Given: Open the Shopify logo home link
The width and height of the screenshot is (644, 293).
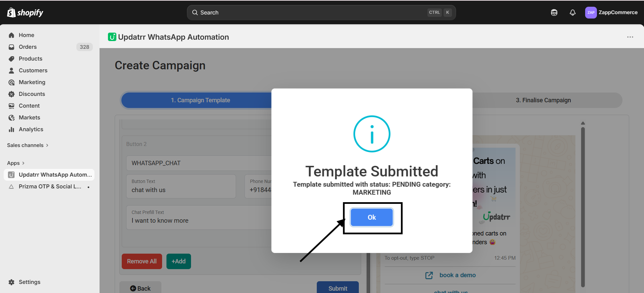Looking at the screenshot, I should tap(25, 12).
